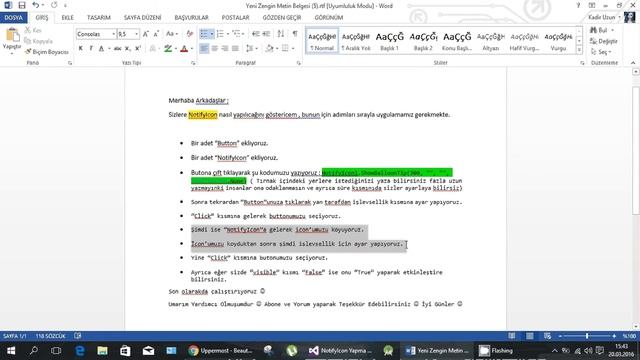Clear all formatting icon
640x360 pixels.
pyautogui.click(x=189, y=34)
